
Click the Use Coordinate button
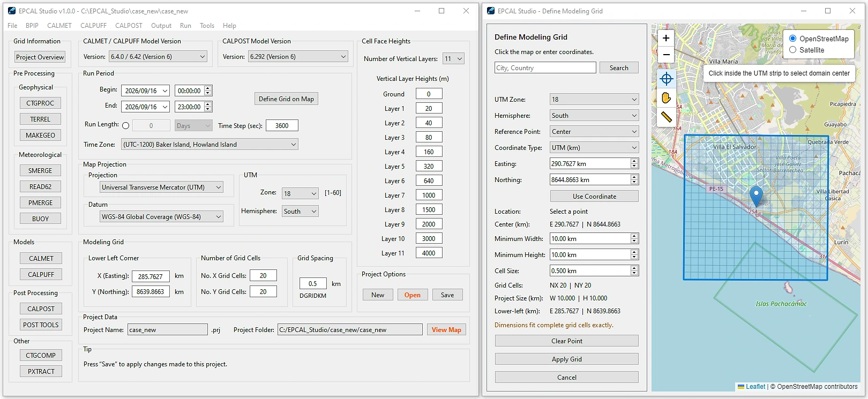coord(594,197)
